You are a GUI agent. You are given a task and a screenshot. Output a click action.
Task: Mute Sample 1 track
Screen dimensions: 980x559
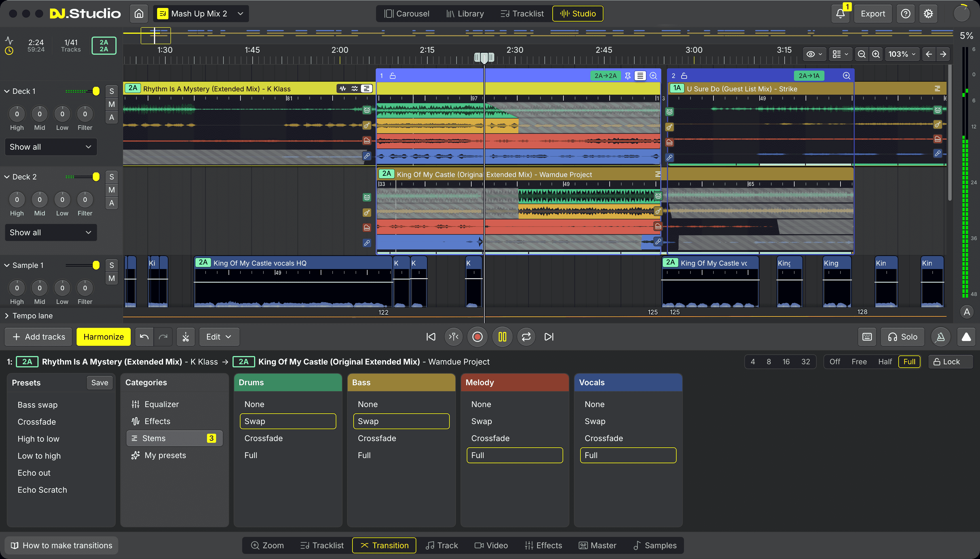point(112,278)
